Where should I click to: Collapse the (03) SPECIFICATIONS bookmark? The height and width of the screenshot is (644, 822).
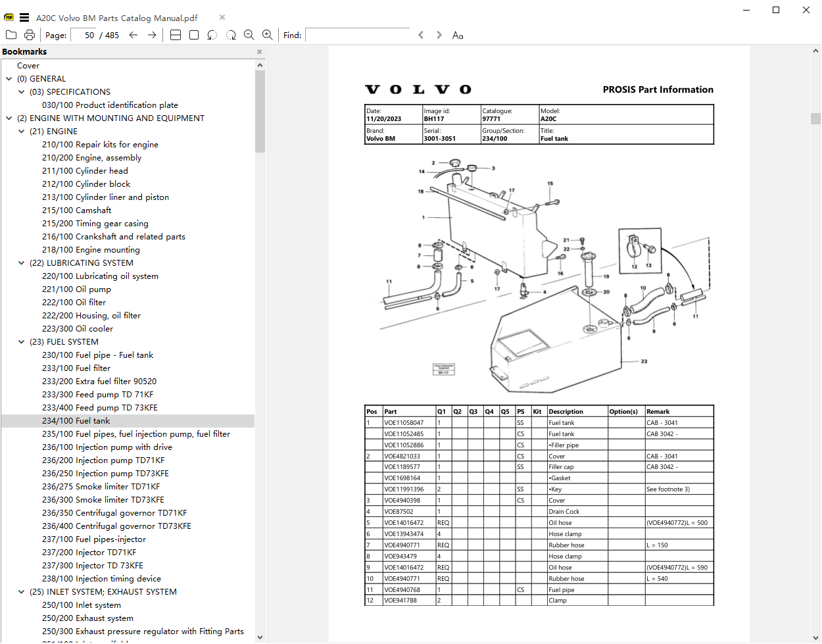pos(21,91)
